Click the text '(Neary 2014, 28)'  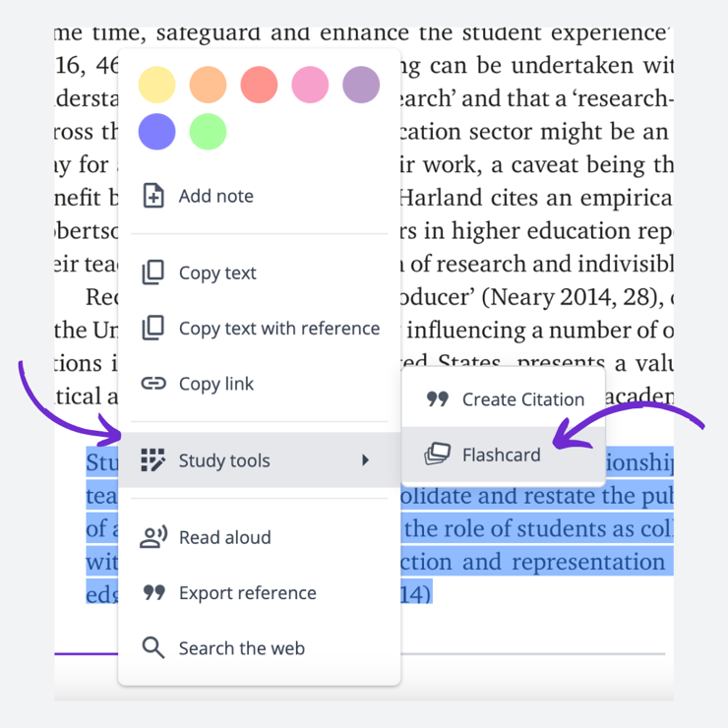coord(573,298)
